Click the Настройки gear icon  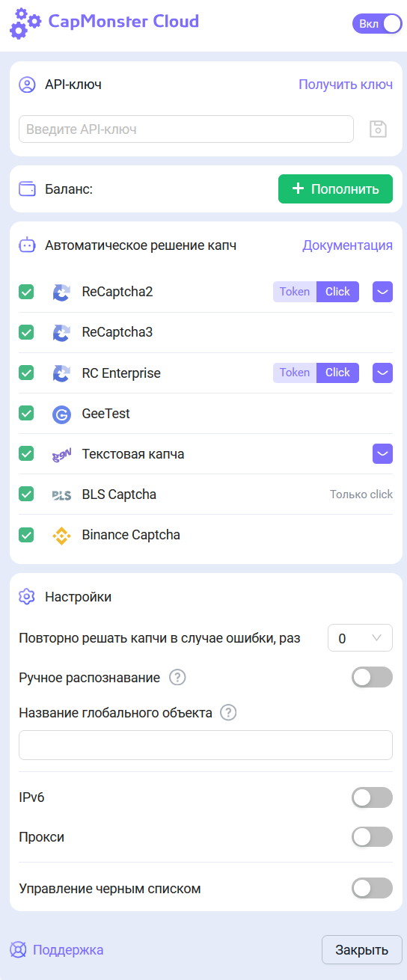[27, 597]
